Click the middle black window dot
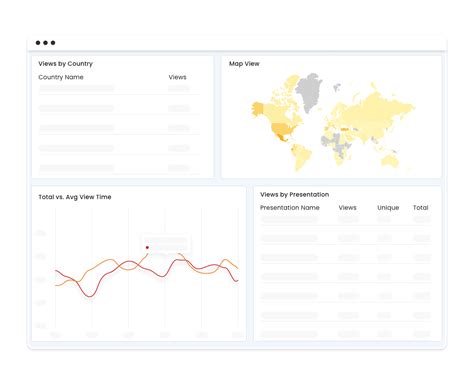This screenshot has height=384, width=474. coord(45,43)
